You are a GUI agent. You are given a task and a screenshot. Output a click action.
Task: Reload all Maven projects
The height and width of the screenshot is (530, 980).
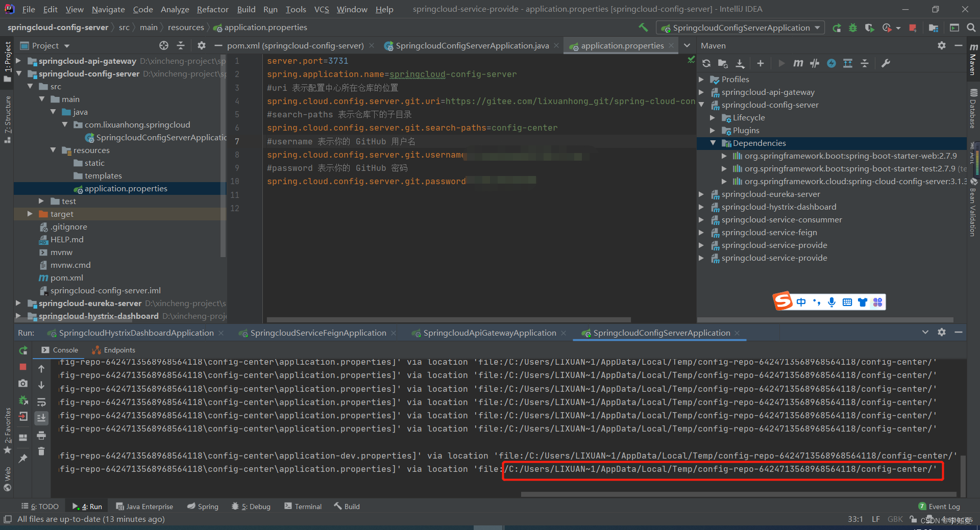coord(706,63)
